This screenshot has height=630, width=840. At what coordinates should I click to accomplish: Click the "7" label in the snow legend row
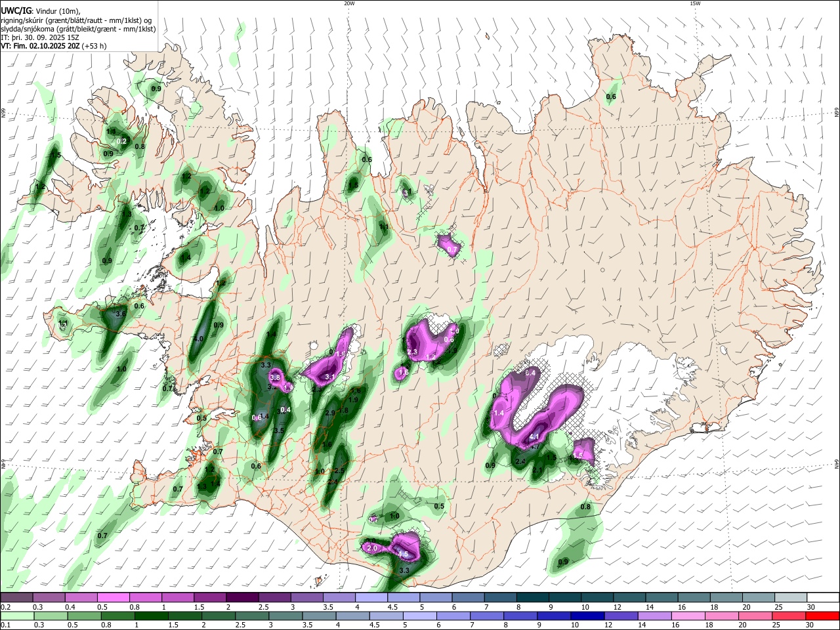pos(486,607)
